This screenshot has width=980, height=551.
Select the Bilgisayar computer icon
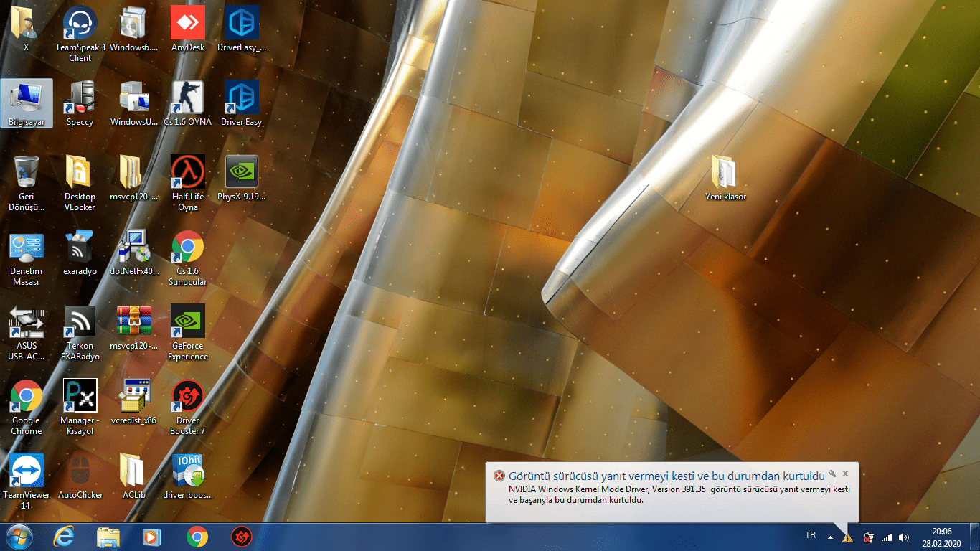(x=27, y=103)
